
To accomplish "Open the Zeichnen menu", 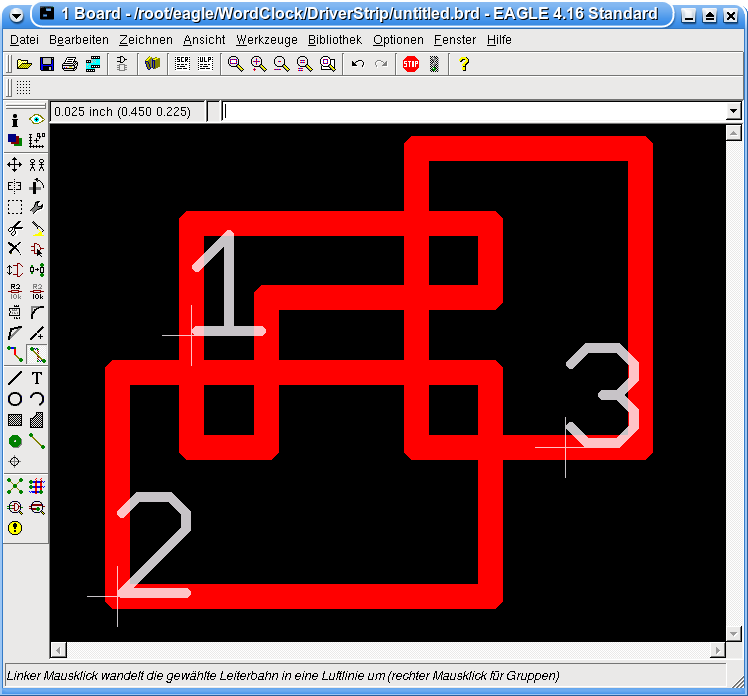I will [x=146, y=40].
